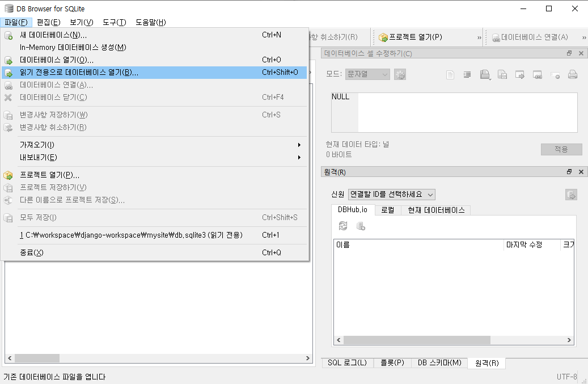
Task: Open the 도구(T) menu
Action: [115, 22]
